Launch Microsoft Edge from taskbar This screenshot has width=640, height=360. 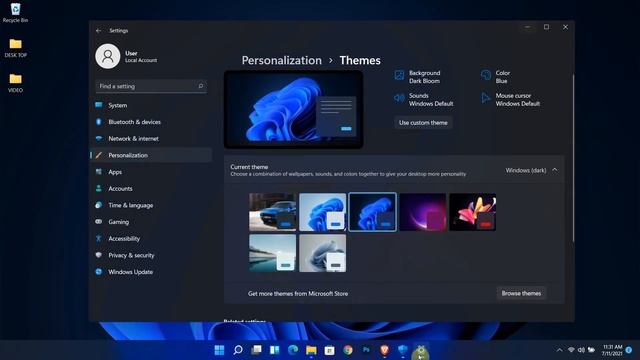click(293, 350)
